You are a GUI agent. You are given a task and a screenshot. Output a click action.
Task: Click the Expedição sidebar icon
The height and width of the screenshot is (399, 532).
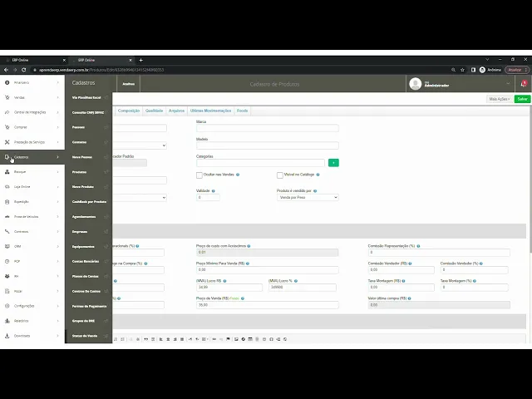pyautogui.click(x=7, y=201)
